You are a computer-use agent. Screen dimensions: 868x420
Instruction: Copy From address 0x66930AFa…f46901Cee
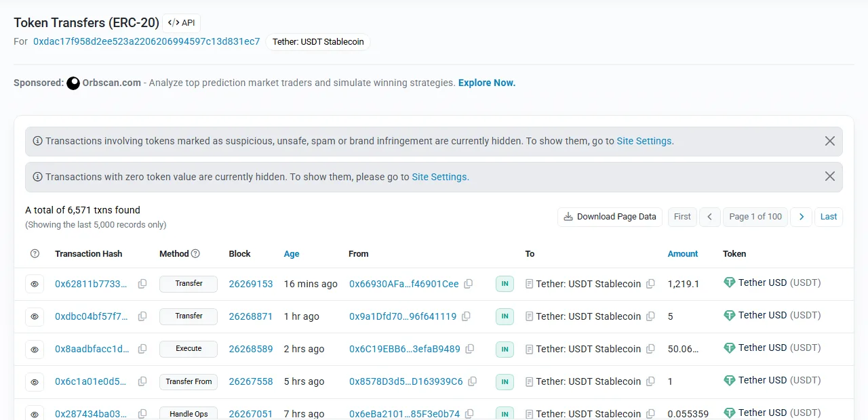coord(469,284)
